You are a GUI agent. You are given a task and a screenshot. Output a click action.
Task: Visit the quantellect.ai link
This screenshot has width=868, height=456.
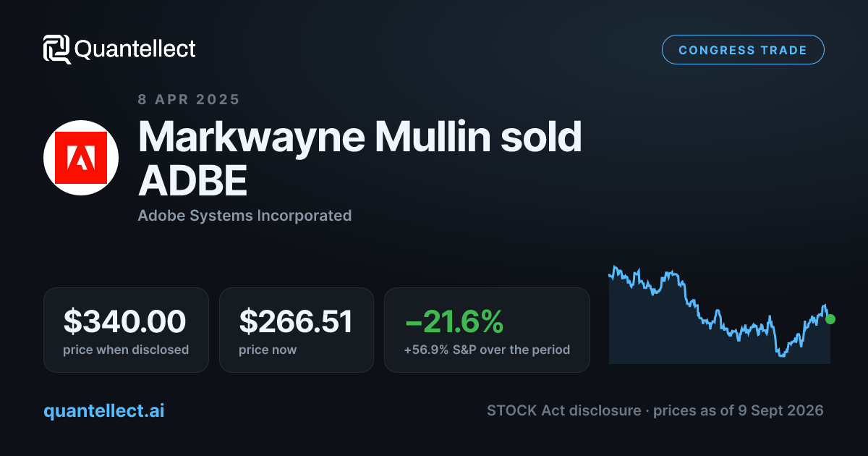104,410
